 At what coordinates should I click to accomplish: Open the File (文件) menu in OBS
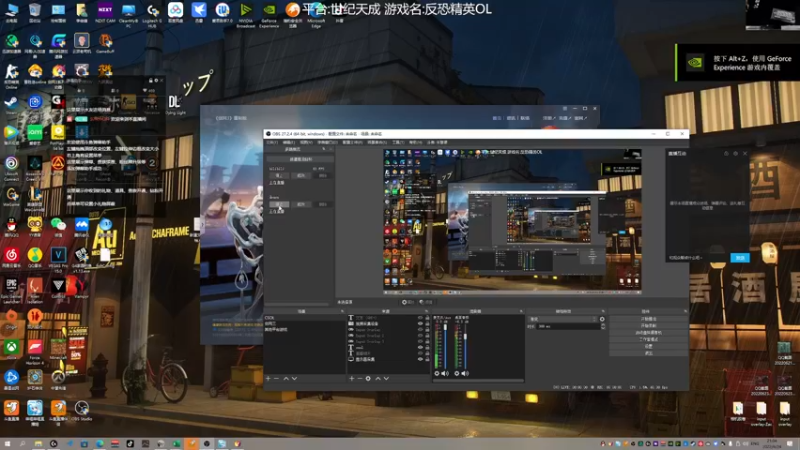[272, 142]
